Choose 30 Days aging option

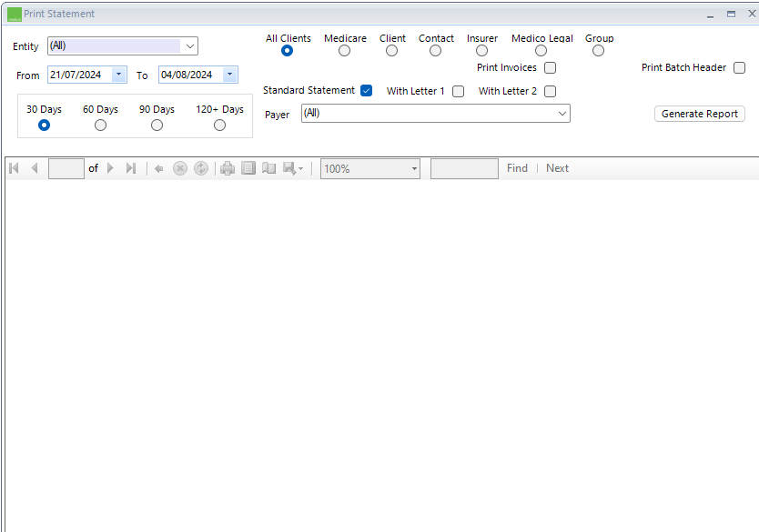tap(44, 125)
